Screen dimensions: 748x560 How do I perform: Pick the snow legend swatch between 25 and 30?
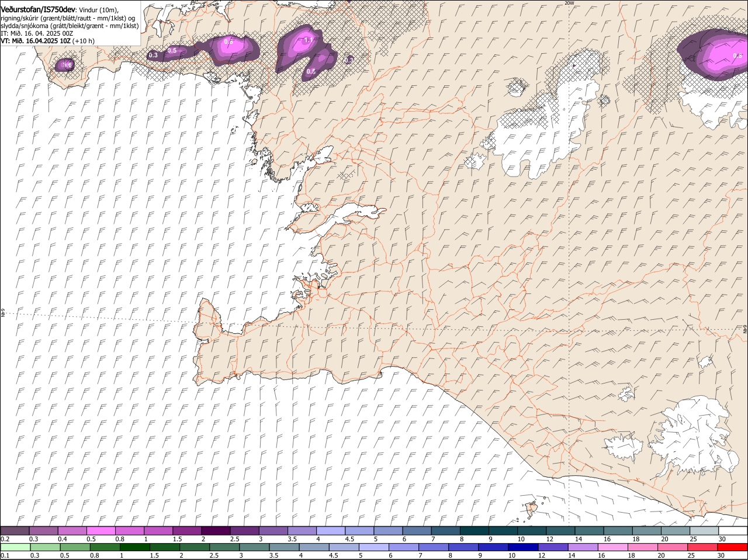point(704,531)
